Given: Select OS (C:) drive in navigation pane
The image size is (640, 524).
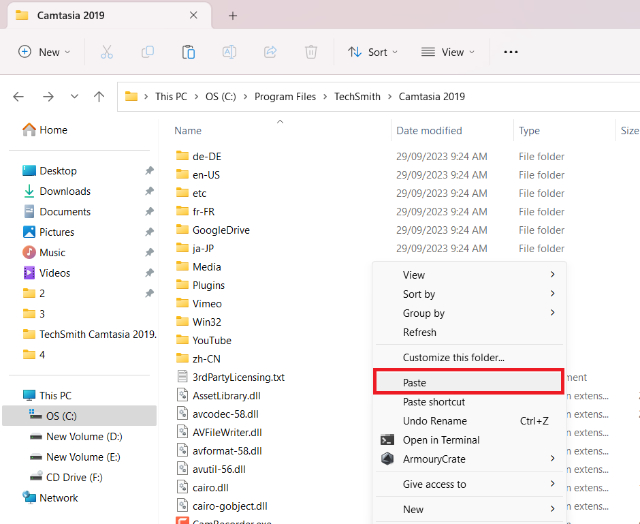Looking at the screenshot, I should 80,416.
